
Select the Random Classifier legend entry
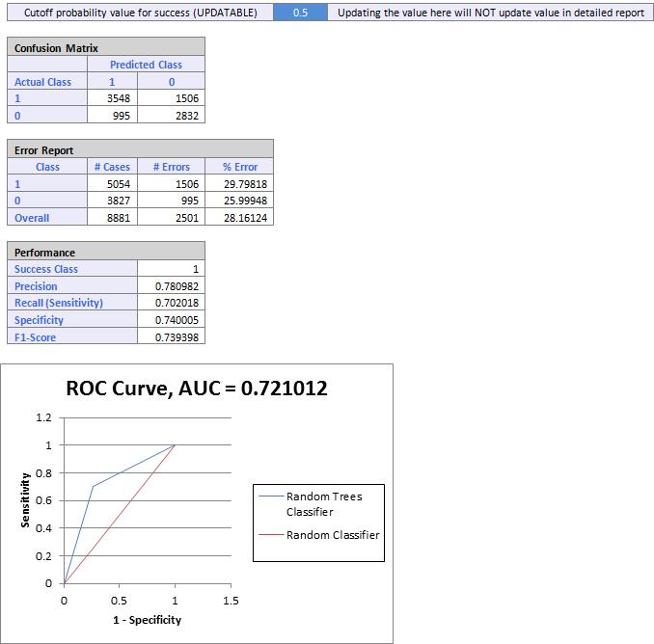332,535
